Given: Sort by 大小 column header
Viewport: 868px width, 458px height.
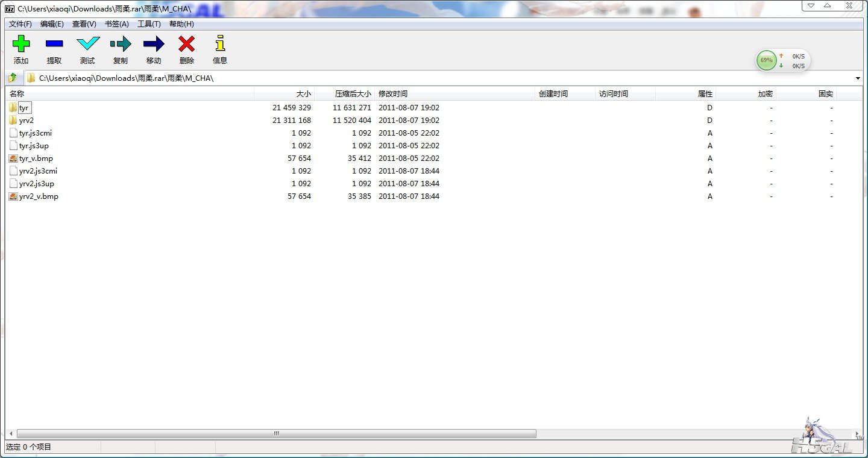Looking at the screenshot, I should (x=303, y=94).
